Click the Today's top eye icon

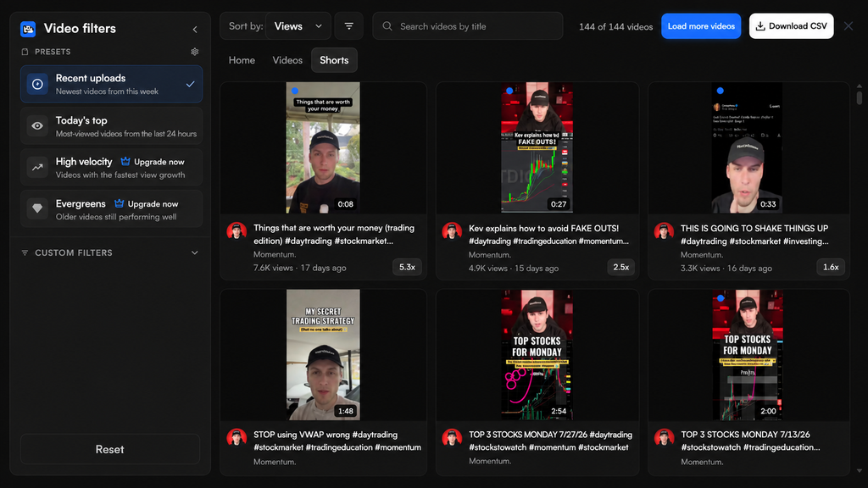[37, 126]
